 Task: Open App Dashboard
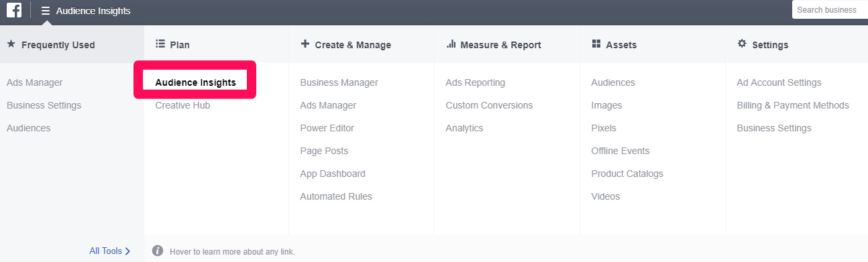(x=333, y=174)
